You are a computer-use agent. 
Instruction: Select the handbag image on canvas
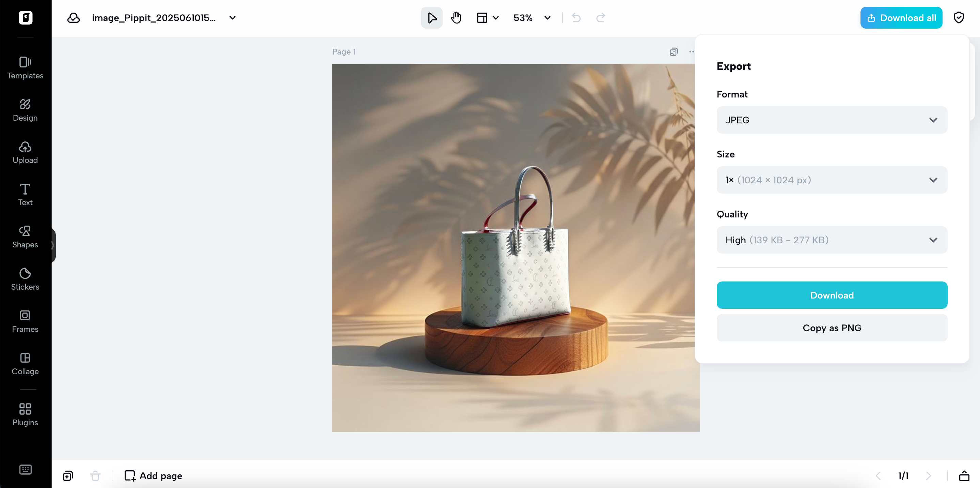[x=516, y=248]
